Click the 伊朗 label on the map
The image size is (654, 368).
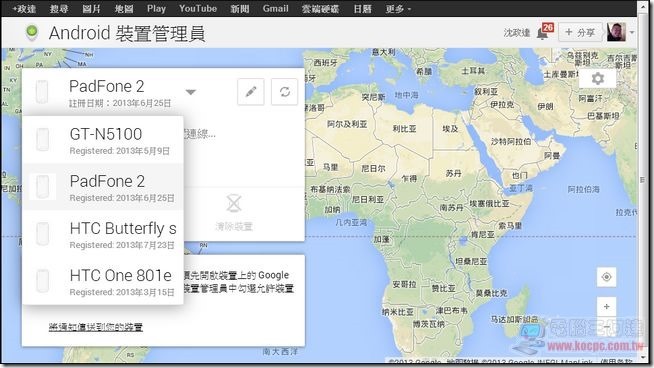click(546, 106)
